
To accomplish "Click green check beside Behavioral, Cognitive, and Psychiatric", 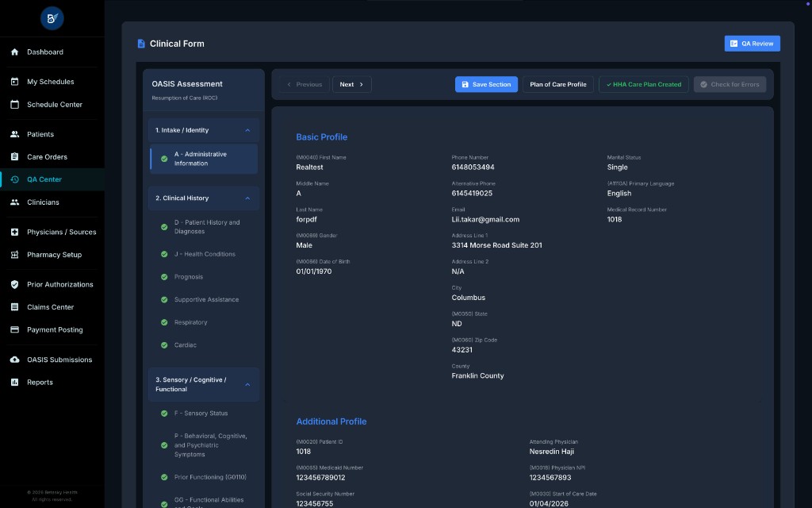I will pos(164,445).
